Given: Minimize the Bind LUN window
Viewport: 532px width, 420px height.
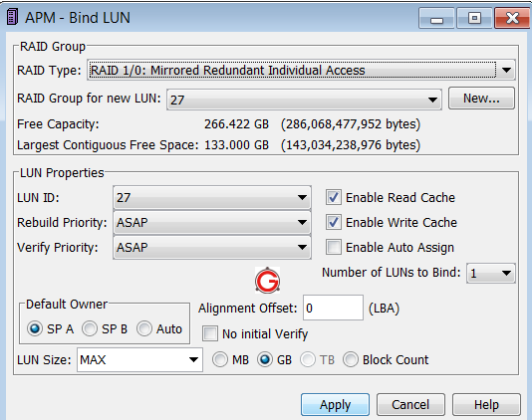Looking at the screenshot, I should point(436,18).
